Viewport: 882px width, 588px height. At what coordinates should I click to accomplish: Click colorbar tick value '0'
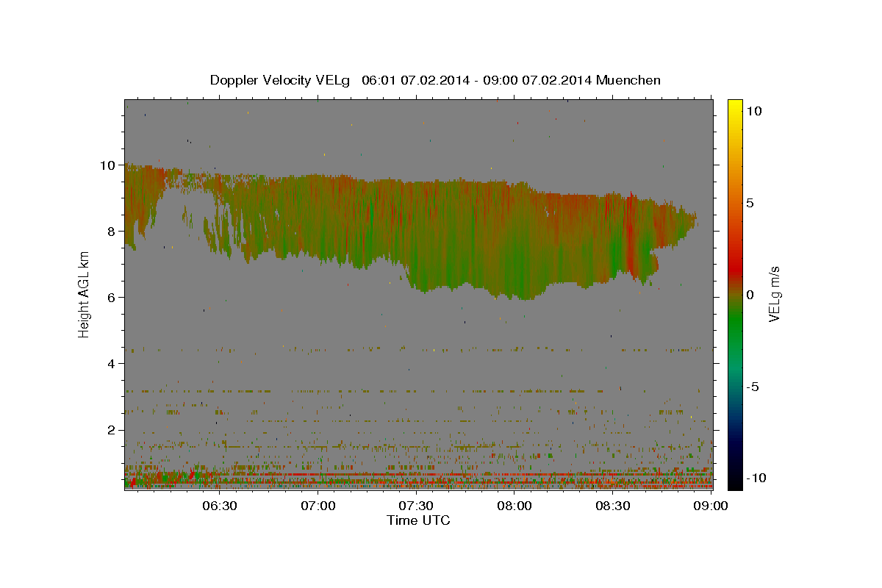click(x=750, y=295)
